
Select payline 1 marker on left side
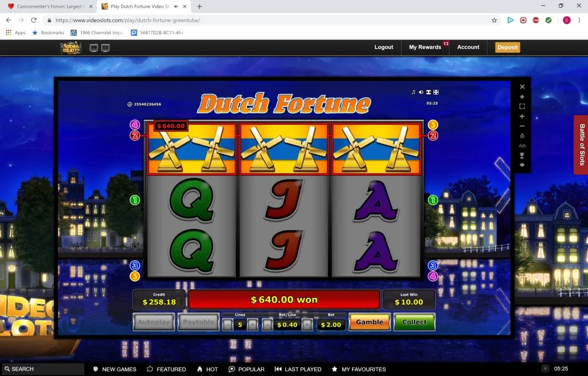(x=135, y=200)
